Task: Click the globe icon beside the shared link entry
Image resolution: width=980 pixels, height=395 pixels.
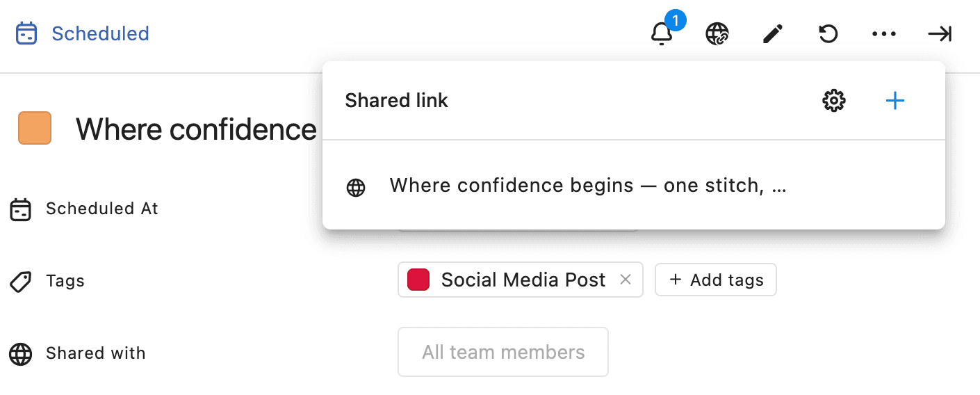Action: pos(356,187)
